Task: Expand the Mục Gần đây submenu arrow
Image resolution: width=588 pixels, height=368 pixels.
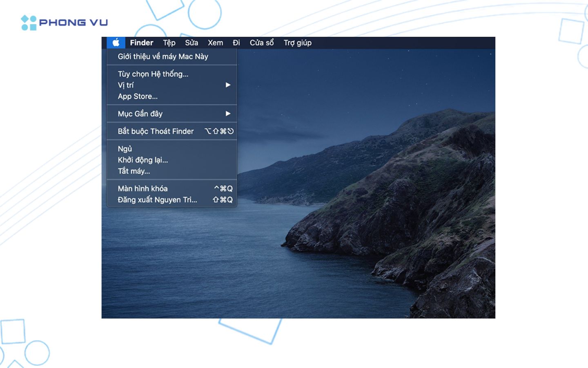Action: point(228,114)
